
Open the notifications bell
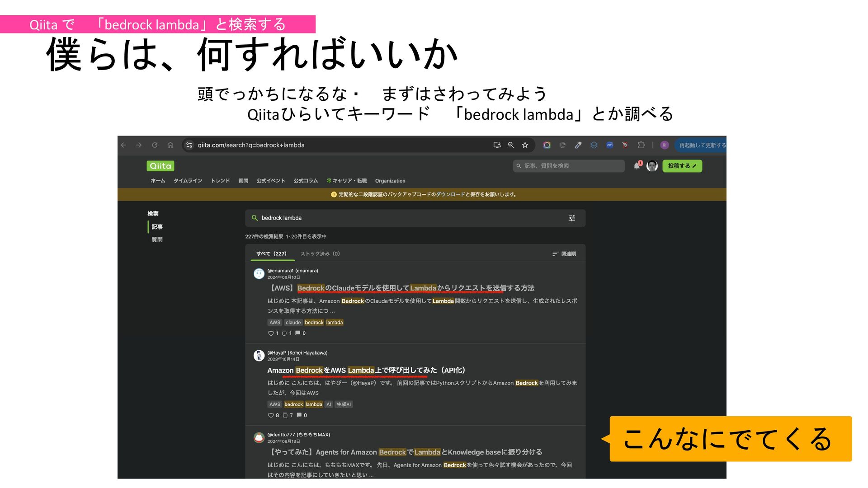[637, 166]
